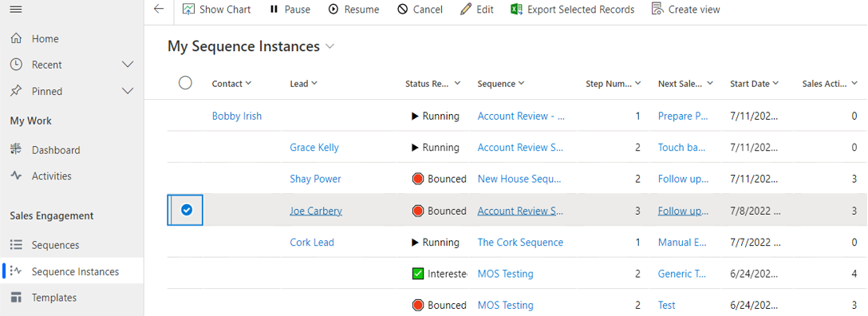Open The Cork Sequence link
The width and height of the screenshot is (868, 316).
pyautogui.click(x=520, y=243)
